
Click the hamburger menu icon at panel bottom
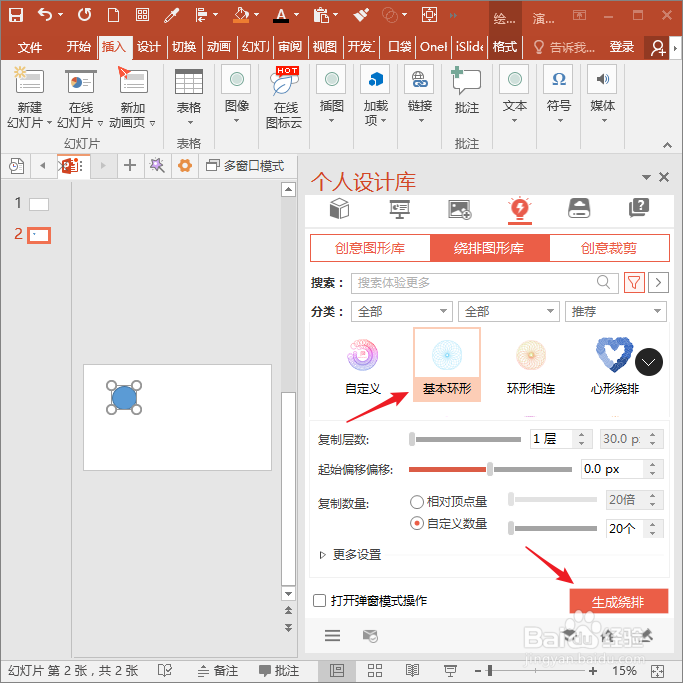(332, 636)
